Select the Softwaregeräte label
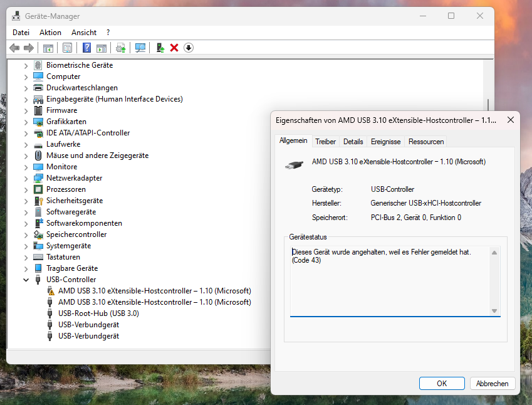532x405 pixels. coord(71,212)
